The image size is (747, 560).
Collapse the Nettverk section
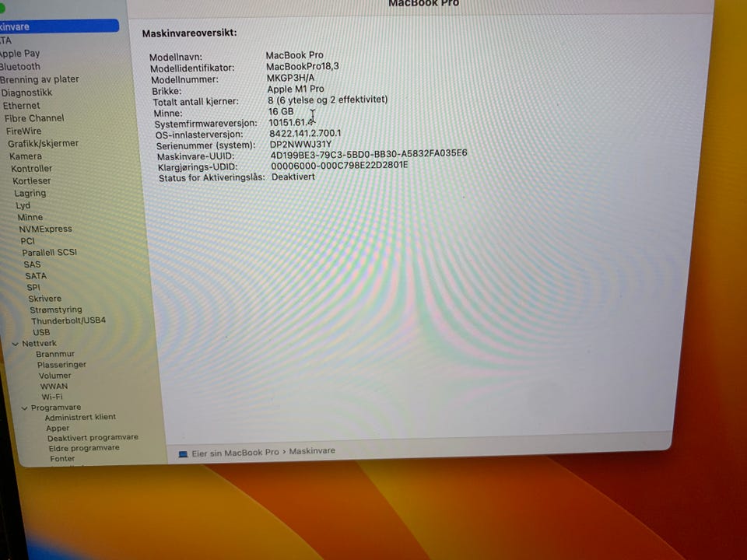(x=16, y=344)
